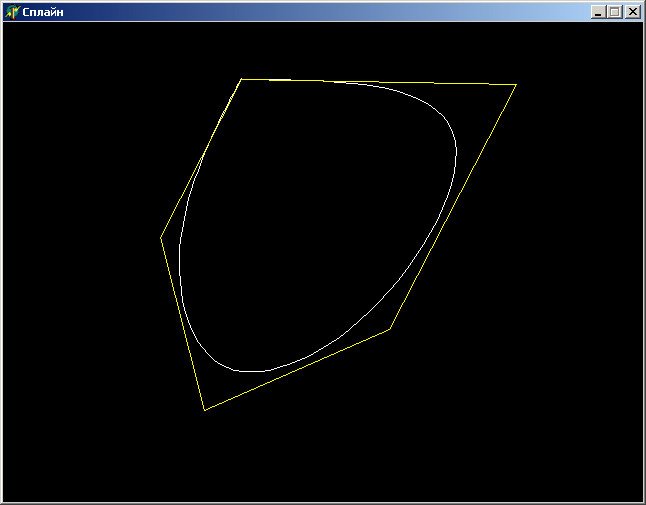Click the midpoint of the right yellow edge
The image size is (646, 505).
[453, 207]
